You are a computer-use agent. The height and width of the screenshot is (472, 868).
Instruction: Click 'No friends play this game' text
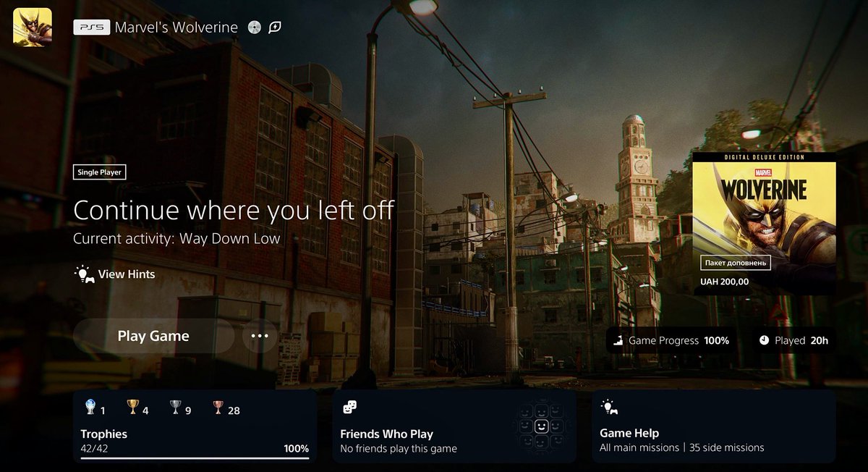pos(399,448)
